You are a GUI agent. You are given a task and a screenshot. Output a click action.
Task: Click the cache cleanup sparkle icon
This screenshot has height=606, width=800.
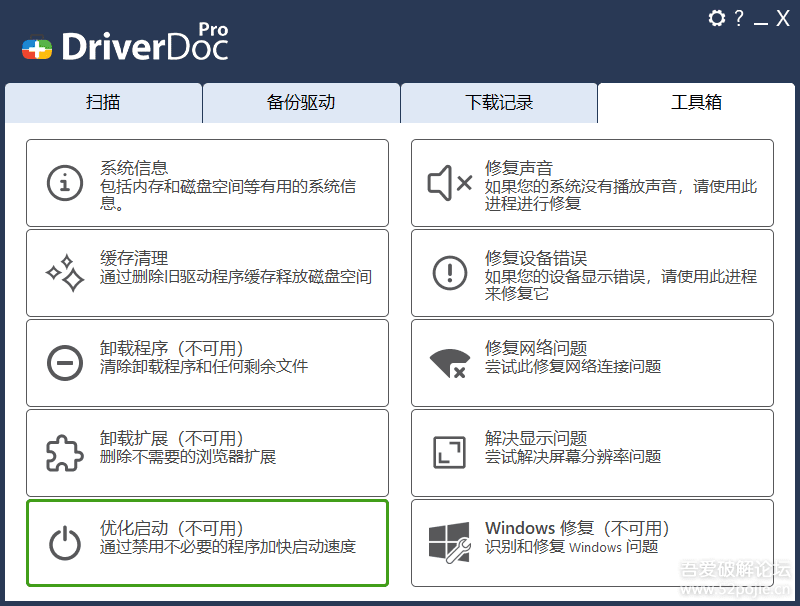pos(65,273)
